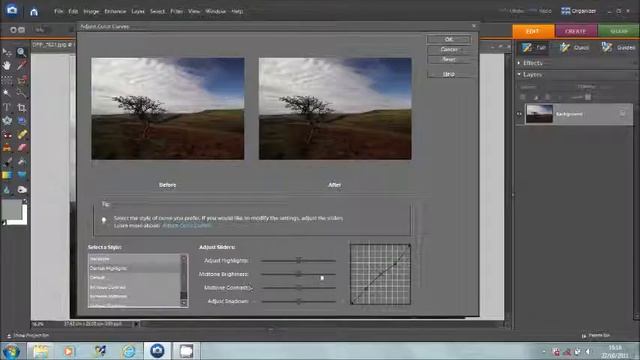Image resolution: width=640 pixels, height=360 pixels.
Task: Toggle Background layer visibility eye
Action: [x=519, y=114]
